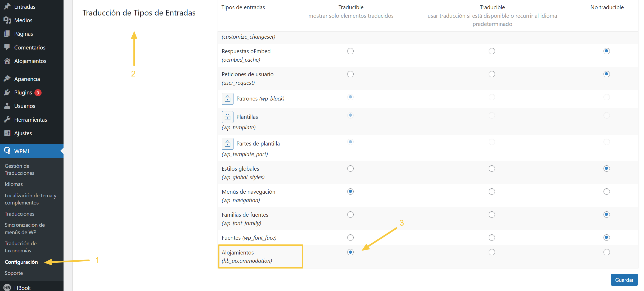Viewport: 644px width, 291px height.
Task: Go to Traducción de taxonomías
Action: (21, 247)
